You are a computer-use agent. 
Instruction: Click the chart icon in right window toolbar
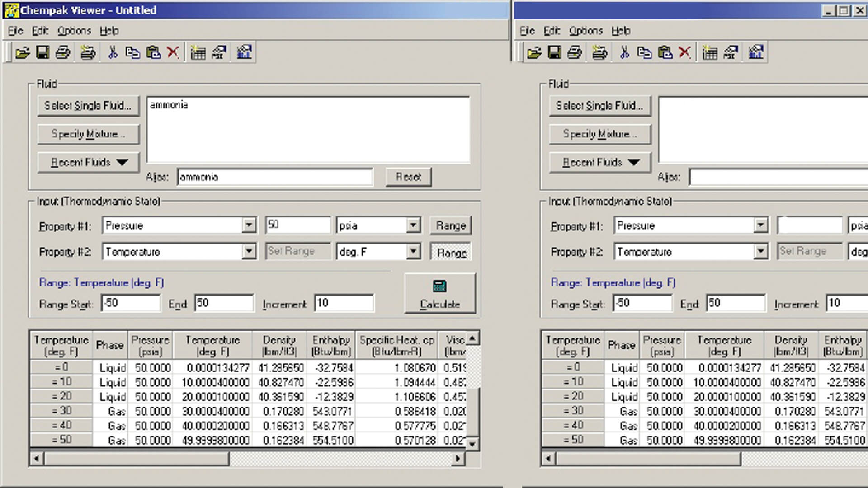tap(756, 53)
